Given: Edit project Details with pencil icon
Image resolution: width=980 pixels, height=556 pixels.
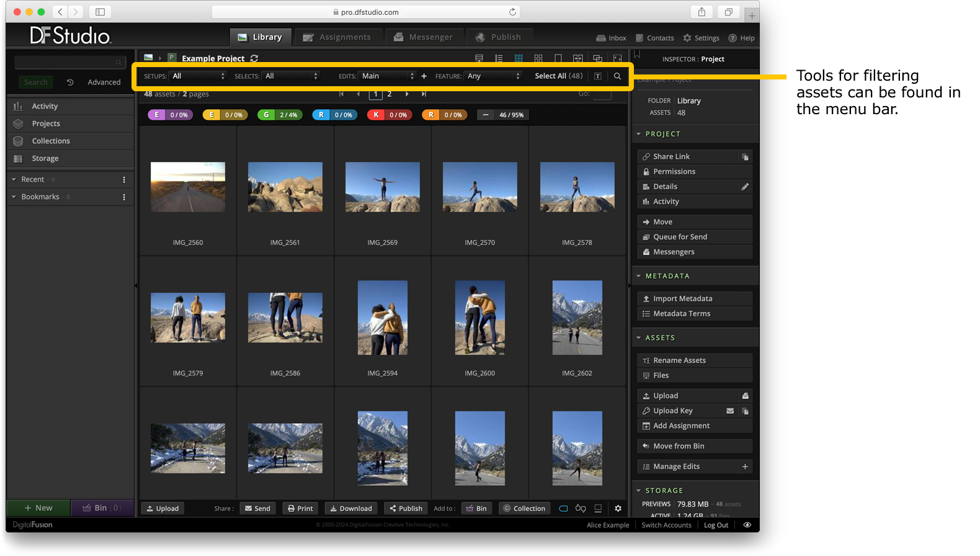Looking at the screenshot, I should pyautogui.click(x=746, y=187).
